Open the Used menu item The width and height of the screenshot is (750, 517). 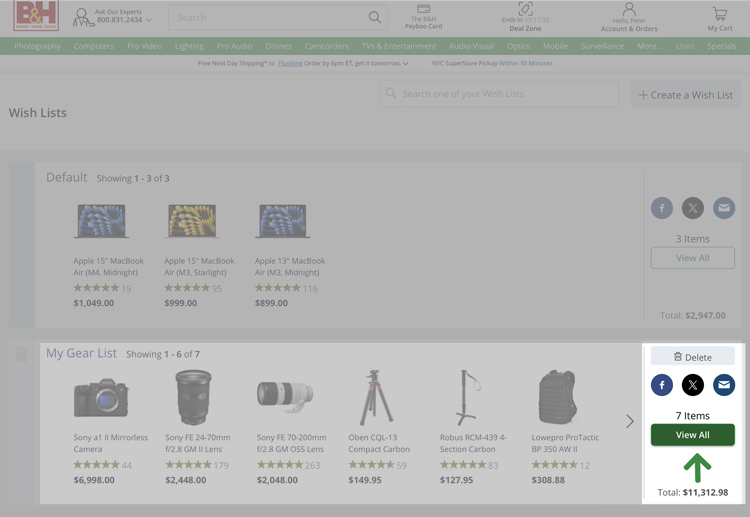pyautogui.click(x=685, y=46)
